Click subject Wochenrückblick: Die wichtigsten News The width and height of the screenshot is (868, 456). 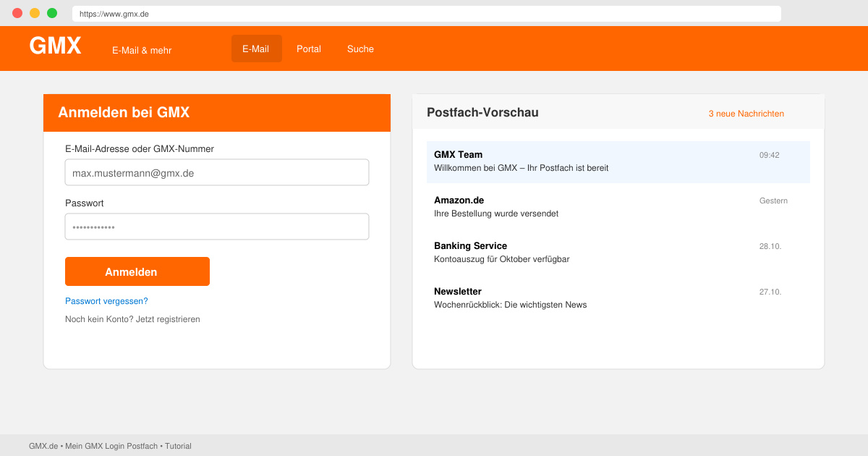(x=510, y=305)
